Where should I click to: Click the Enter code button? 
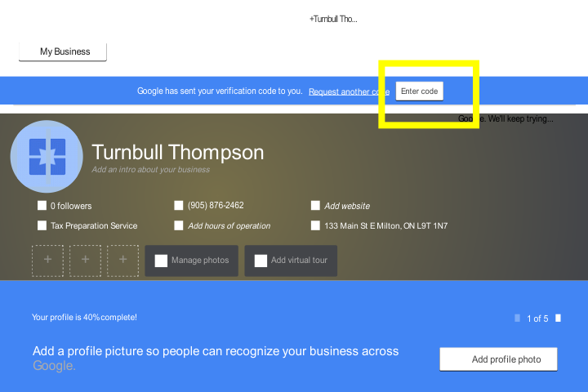coord(419,91)
